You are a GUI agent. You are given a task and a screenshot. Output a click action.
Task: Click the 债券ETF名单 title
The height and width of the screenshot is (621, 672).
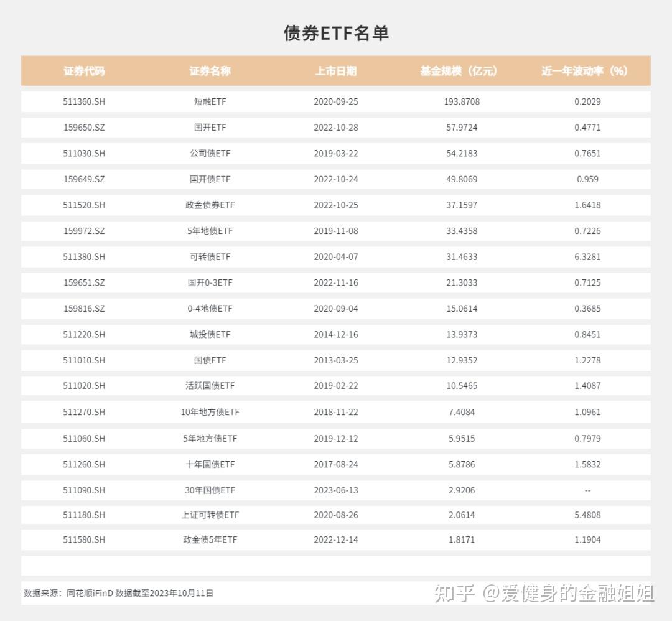click(x=336, y=33)
